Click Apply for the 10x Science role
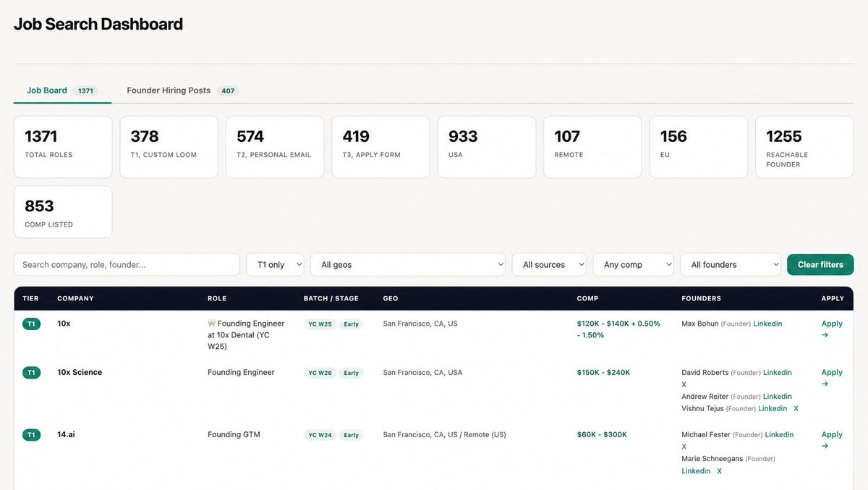The height and width of the screenshot is (490, 868). click(832, 378)
